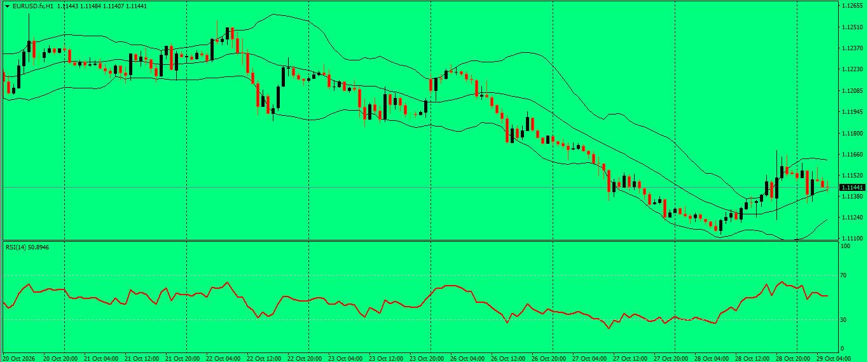Click the 29 Oct 04:00 time label
Screen dimensions: 868x362
point(833,359)
